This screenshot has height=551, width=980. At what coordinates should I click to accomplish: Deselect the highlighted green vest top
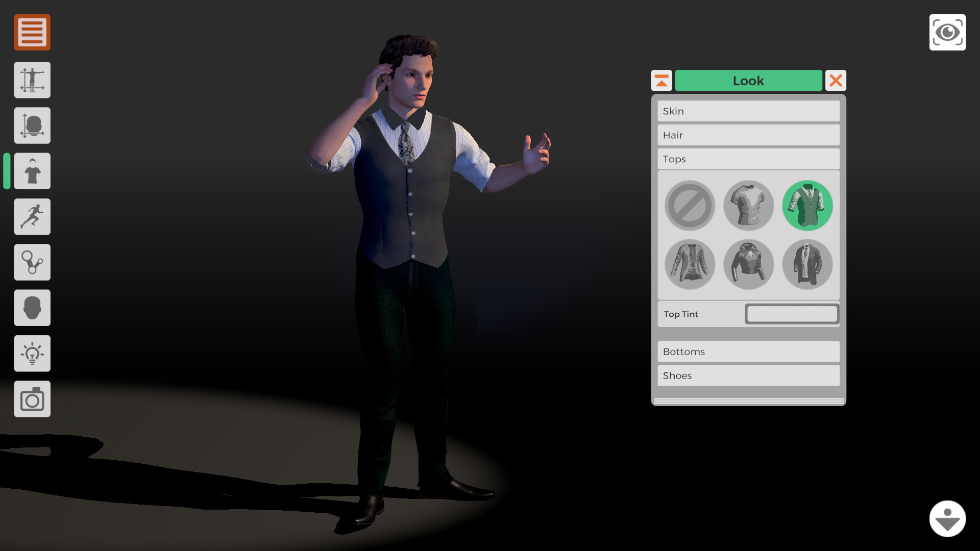[807, 205]
